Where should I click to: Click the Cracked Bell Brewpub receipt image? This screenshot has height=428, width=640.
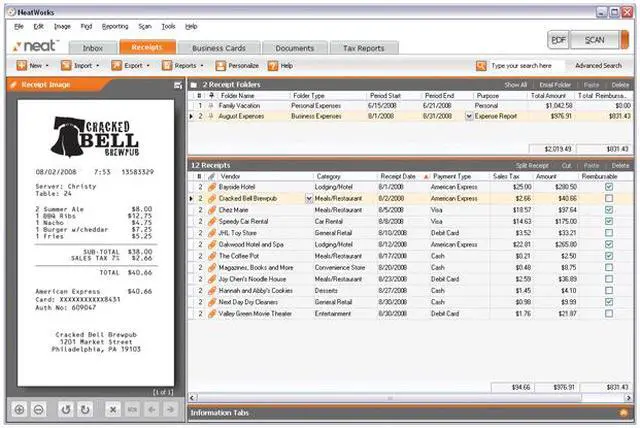(96, 243)
